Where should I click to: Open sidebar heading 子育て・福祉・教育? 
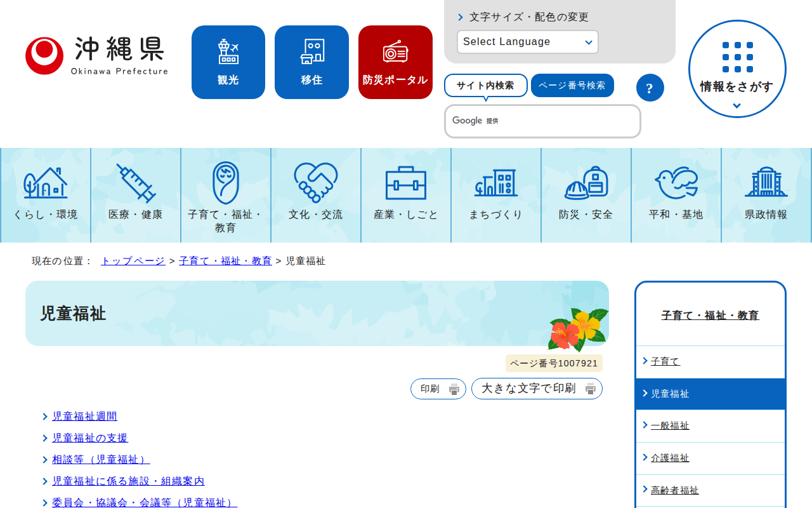click(710, 315)
